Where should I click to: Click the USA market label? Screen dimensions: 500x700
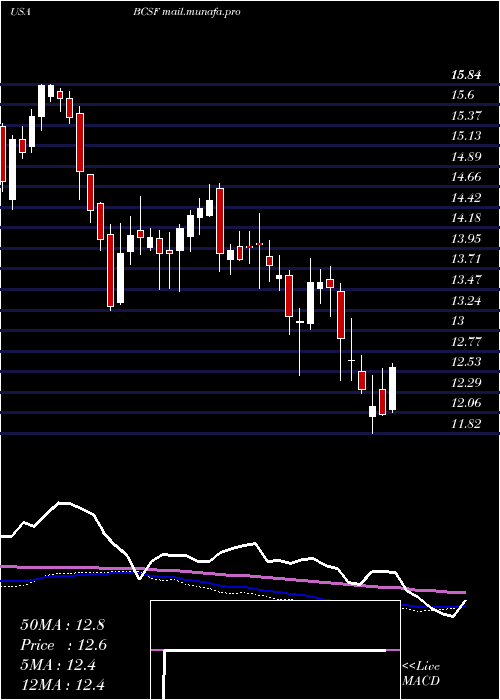pyautogui.click(x=21, y=12)
